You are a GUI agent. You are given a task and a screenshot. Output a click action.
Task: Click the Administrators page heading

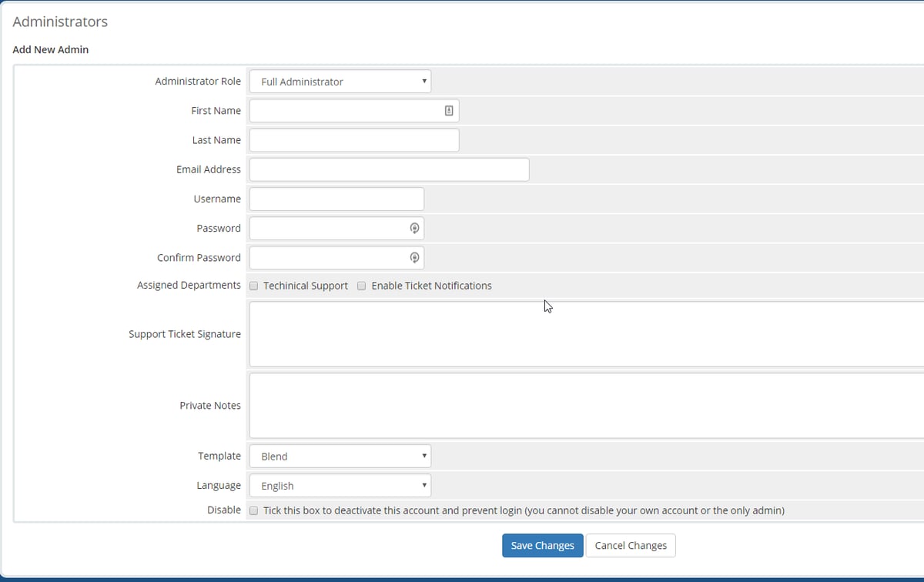click(60, 22)
